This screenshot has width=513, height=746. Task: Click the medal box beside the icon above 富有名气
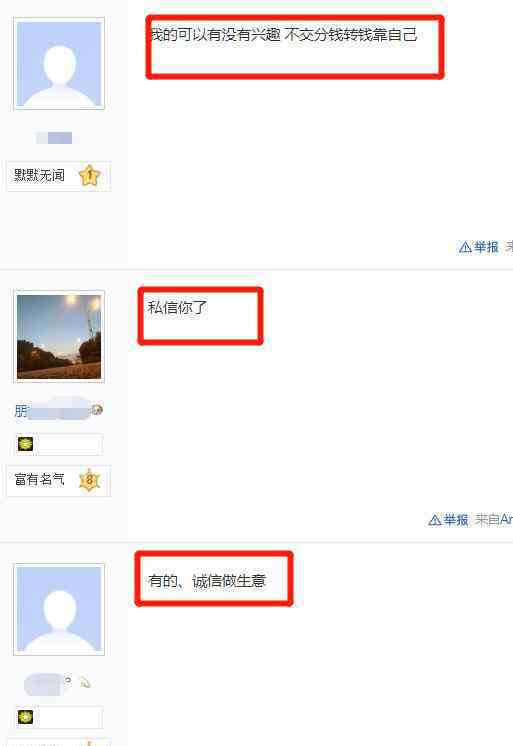[70, 444]
